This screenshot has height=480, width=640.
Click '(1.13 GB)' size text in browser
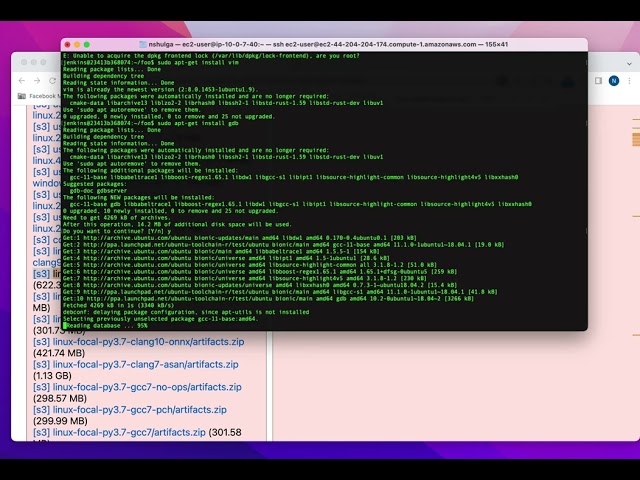click(x=52, y=376)
